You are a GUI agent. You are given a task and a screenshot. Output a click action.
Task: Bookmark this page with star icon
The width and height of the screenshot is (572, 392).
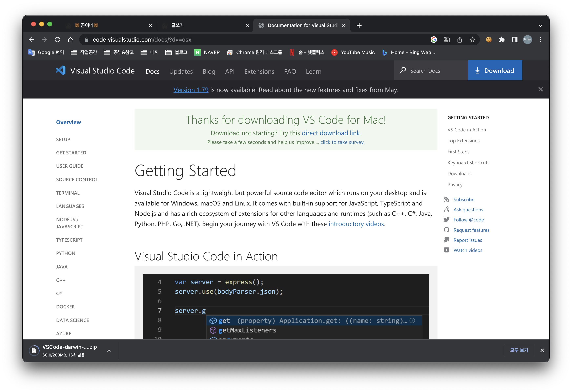472,40
